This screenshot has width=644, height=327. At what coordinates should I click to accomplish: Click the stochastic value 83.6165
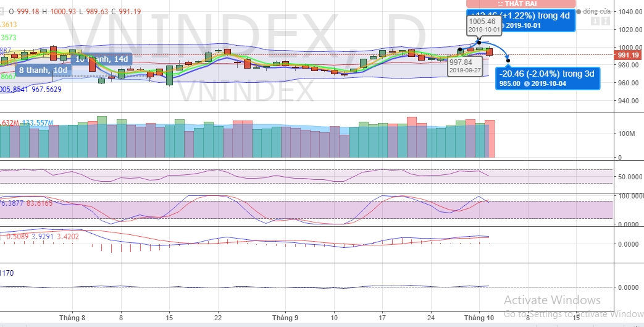pos(40,203)
